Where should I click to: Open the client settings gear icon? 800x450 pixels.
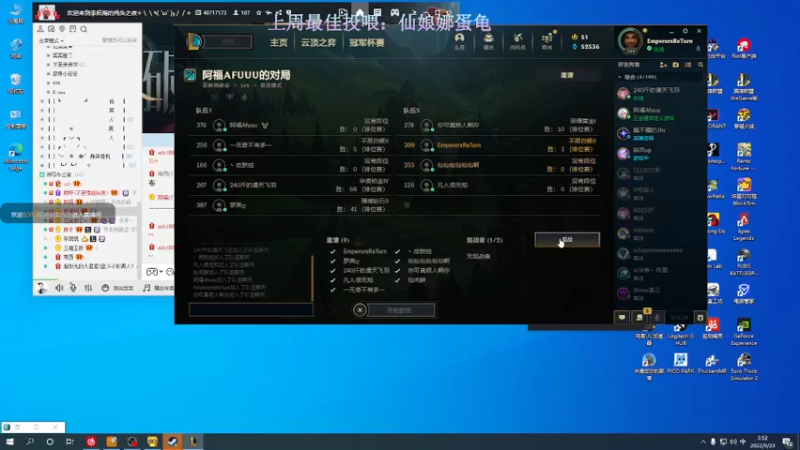[x=700, y=317]
